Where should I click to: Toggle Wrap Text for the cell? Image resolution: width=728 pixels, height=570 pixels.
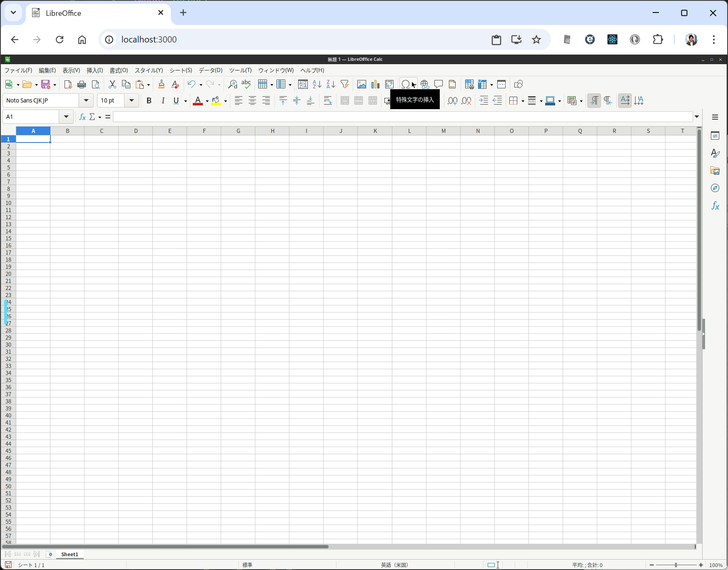tap(328, 101)
